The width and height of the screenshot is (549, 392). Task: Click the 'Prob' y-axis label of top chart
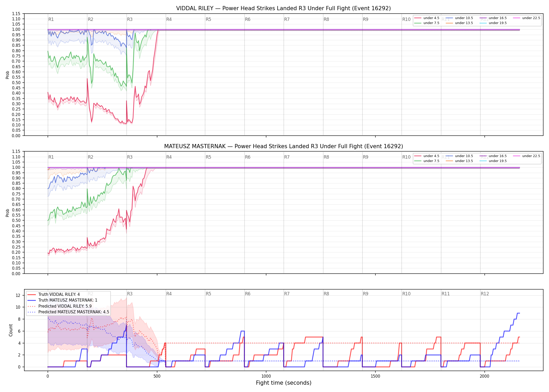pyautogui.click(x=8, y=75)
